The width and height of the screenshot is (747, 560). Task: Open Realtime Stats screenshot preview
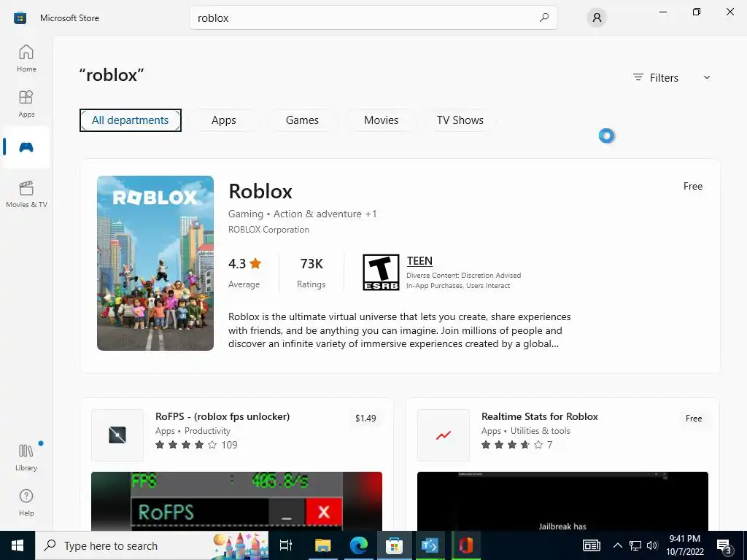[562, 501]
